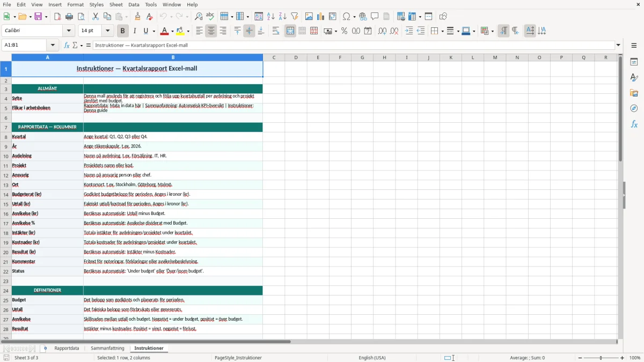Adjust the zoom slider in status bar
644x362 pixels.
click(601, 358)
